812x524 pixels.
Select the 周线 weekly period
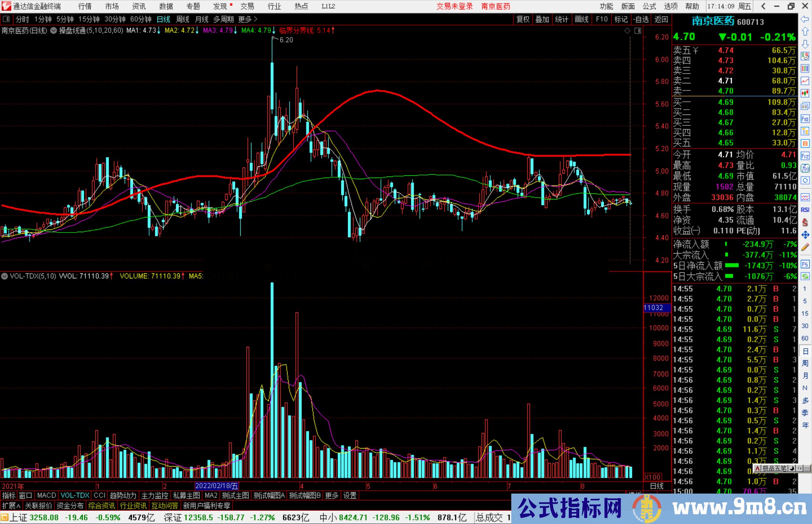pos(183,19)
